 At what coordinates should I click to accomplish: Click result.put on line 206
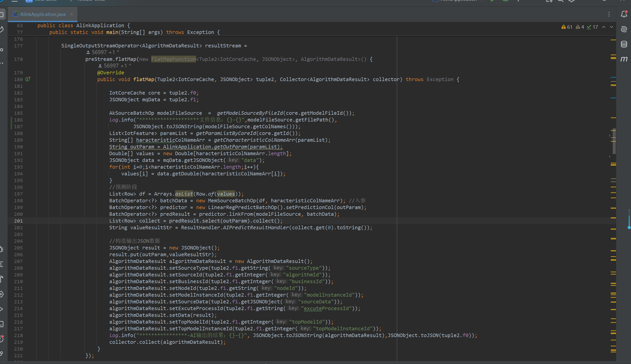[x=124, y=255]
